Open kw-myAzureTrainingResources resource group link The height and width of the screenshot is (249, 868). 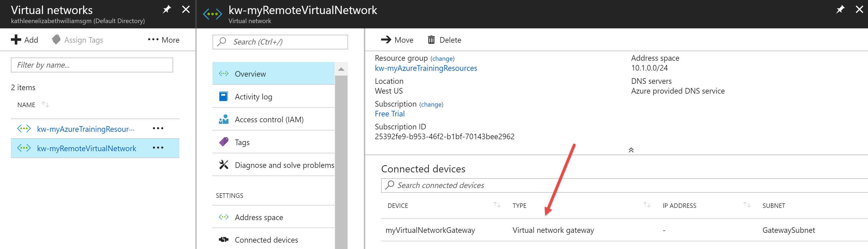[426, 68]
